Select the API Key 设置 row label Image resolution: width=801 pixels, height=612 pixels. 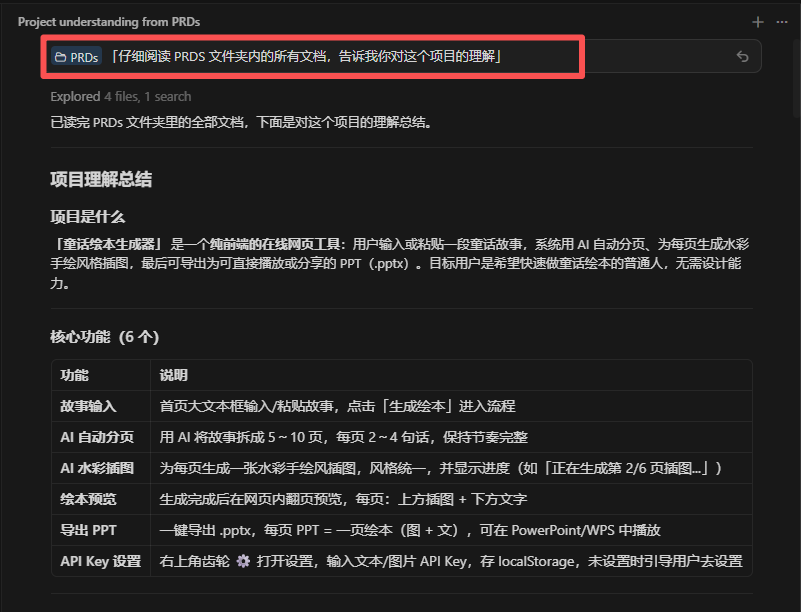point(100,562)
